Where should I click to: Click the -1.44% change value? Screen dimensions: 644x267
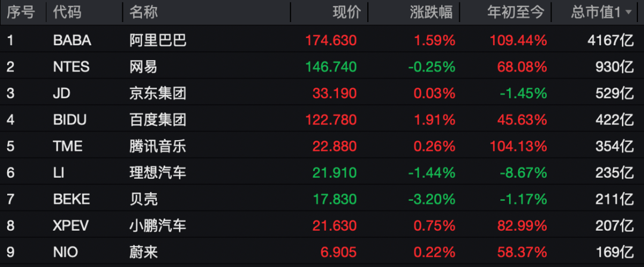[x=432, y=173]
